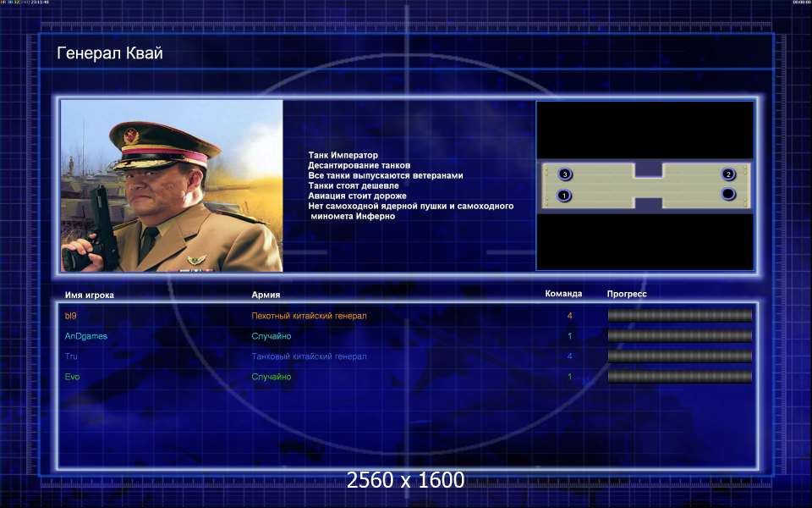The height and width of the screenshot is (508, 812).
Task: Click the 'Команда' column header
Action: [563, 294]
